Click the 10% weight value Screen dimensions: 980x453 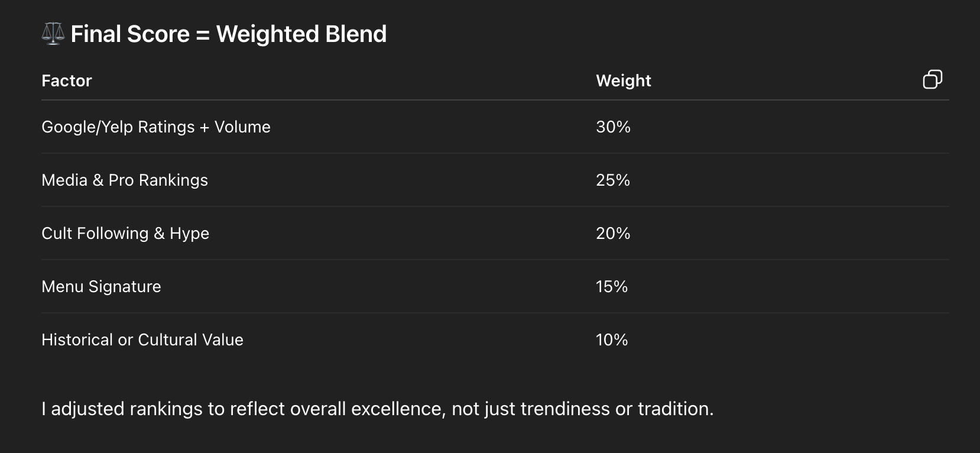pyautogui.click(x=612, y=340)
